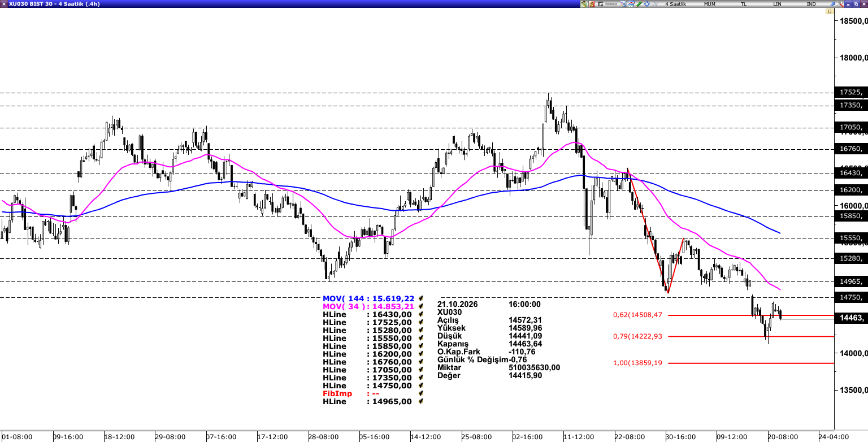Toggle the checkmark next to MOV(34)
Screen dimensions: 868x442
(421, 306)
